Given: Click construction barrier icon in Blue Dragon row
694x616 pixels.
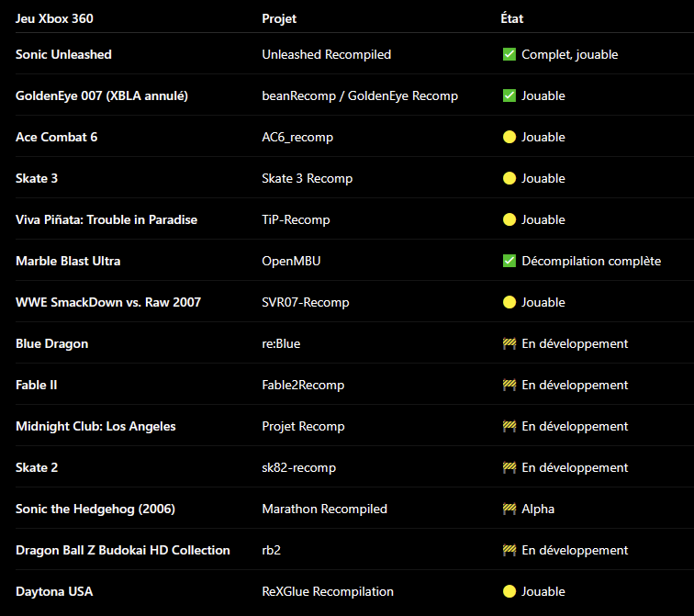Looking at the screenshot, I should pyautogui.click(x=509, y=343).
